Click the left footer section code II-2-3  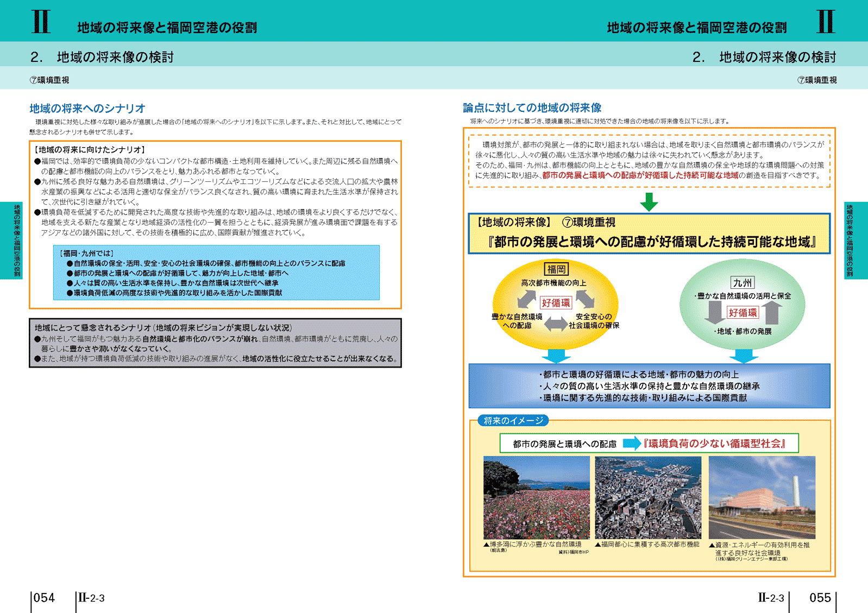click(91, 598)
